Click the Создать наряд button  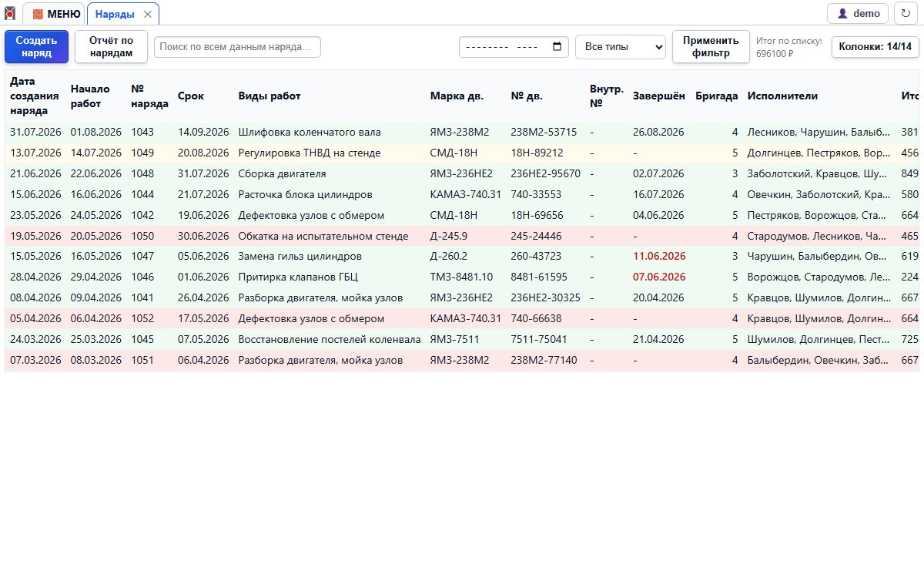[x=36, y=47]
